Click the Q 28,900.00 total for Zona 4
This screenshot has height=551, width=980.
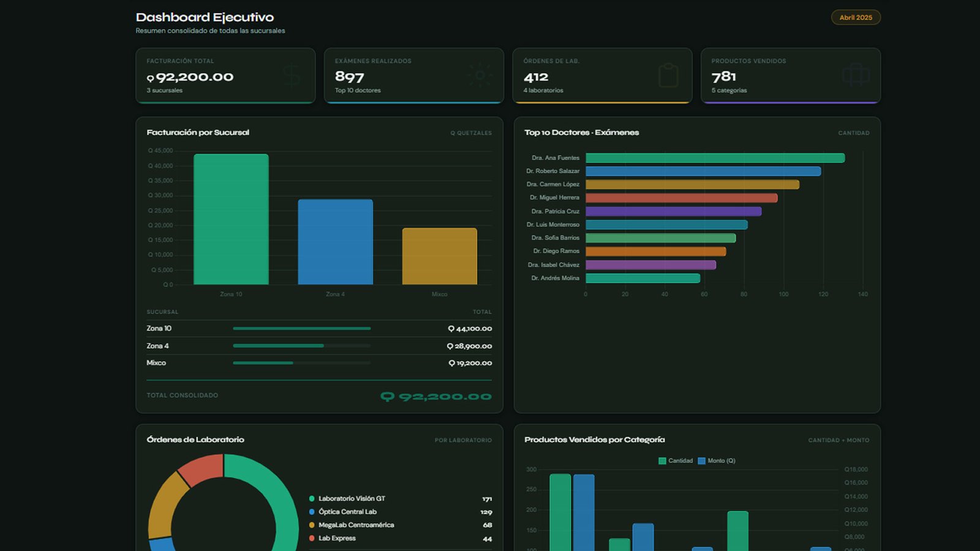click(x=469, y=346)
